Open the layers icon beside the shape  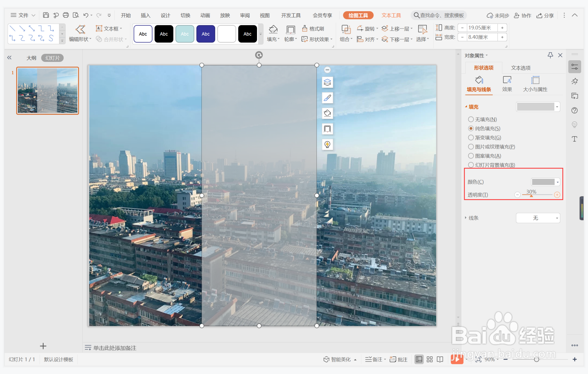pos(327,82)
